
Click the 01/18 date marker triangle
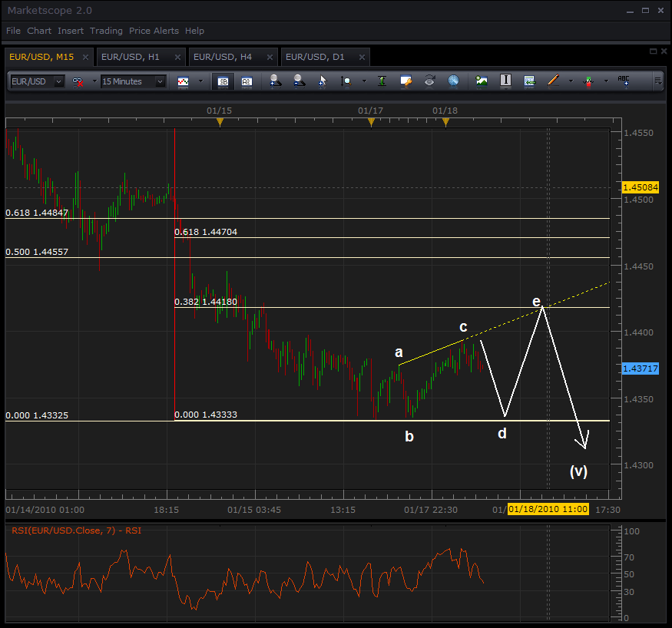(x=445, y=124)
